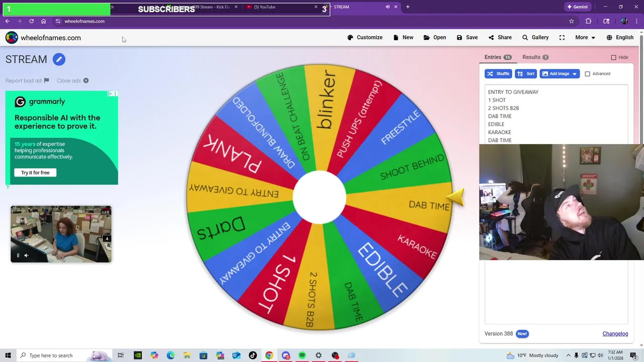The height and width of the screenshot is (362, 644).
Task: Report bad ad flag link
Action: [27, 80]
